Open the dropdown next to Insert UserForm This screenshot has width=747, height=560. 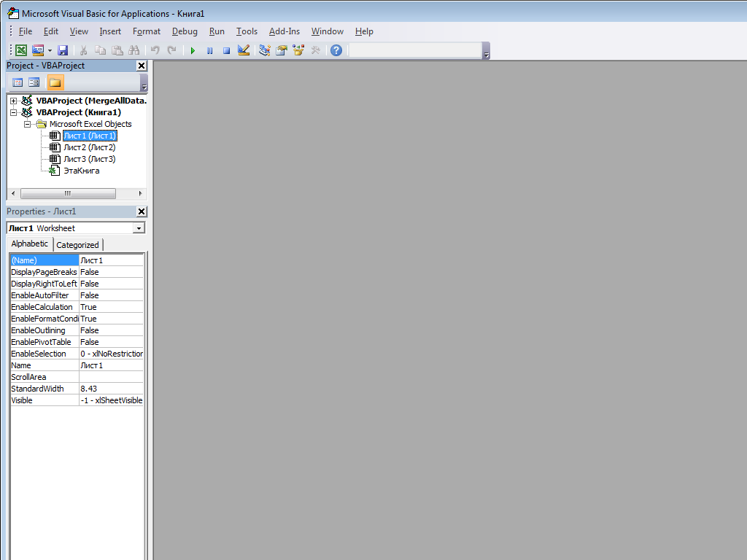pyautogui.click(x=50, y=50)
